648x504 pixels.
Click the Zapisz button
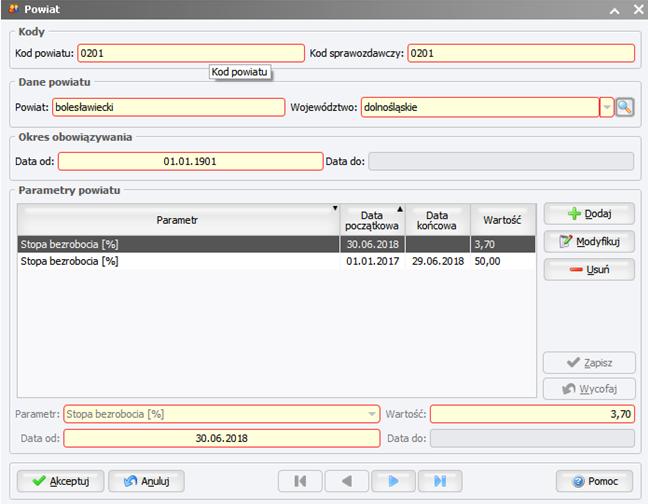pyautogui.click(x=589, y=363)
